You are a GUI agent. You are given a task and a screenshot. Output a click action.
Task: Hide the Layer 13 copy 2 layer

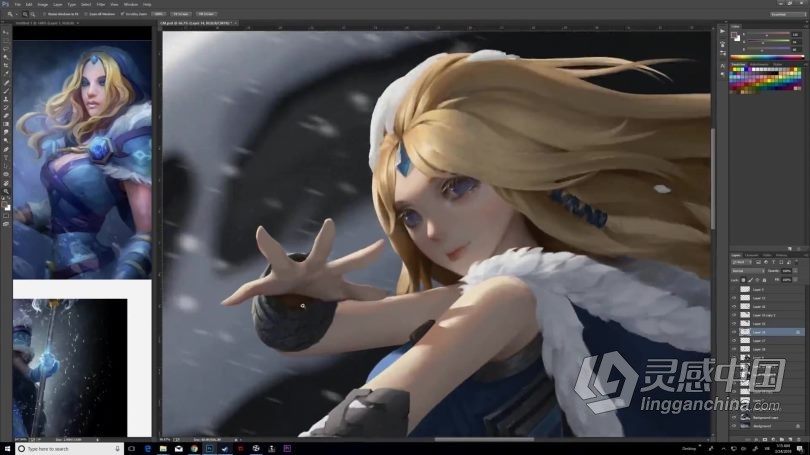tap(734, 315)
